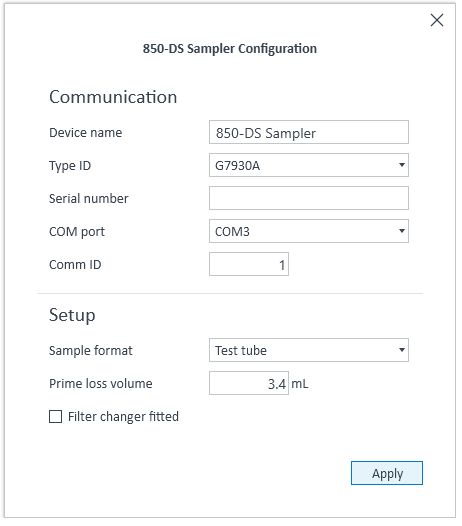Click the Device name label
The image size is (462, 526).
86,133
